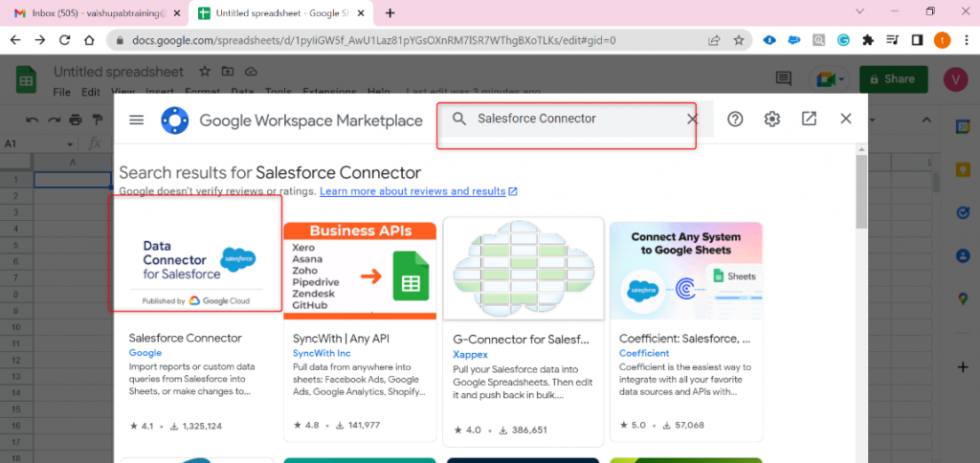Open Google Calendar side panel icon
The height and width of the screenshot is (463, 980).
coord(963,127)
